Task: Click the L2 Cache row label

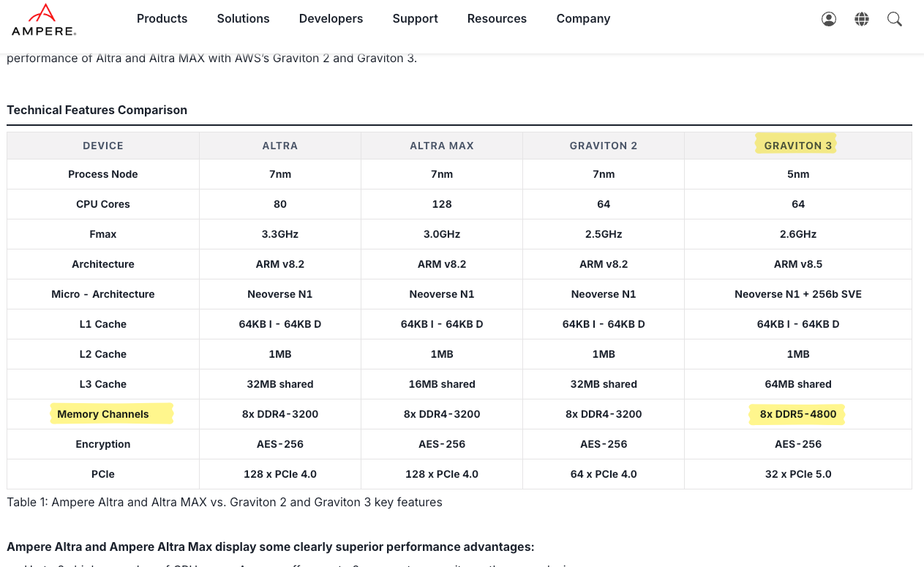Action: point(103,354)
